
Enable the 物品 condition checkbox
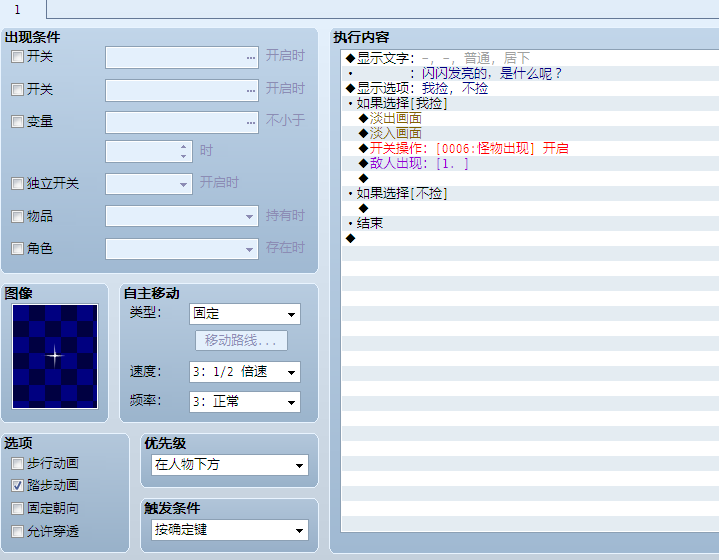[x=17, y=216]
